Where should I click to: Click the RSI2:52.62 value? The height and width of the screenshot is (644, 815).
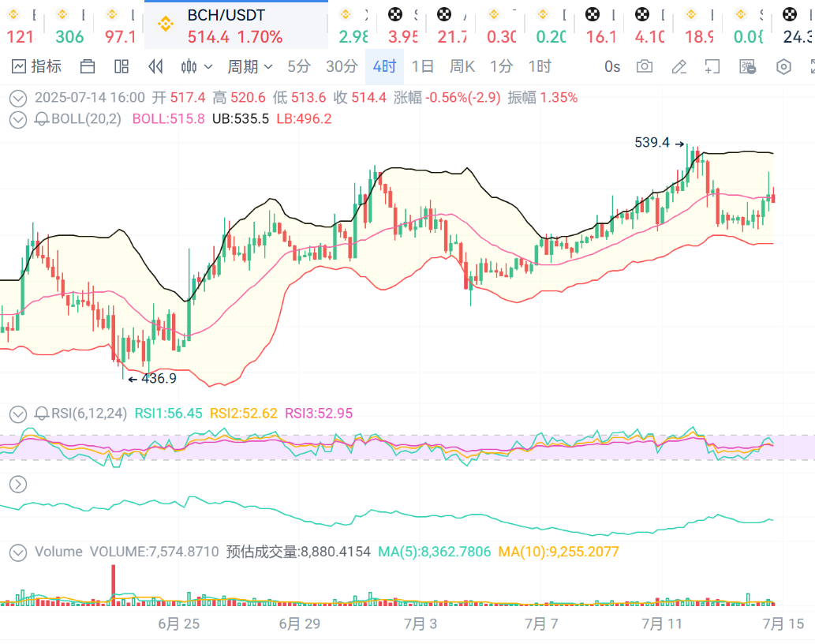pyautogui.click(x=244, y=414)
